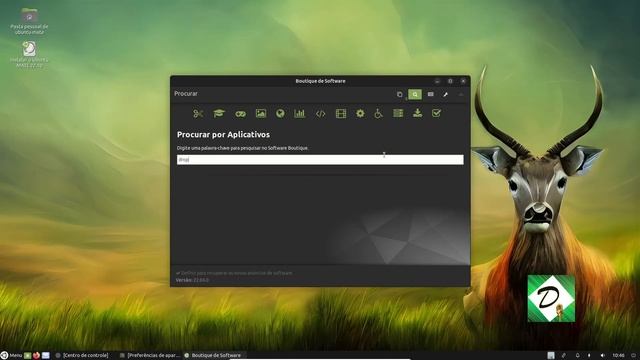The height and width of the screenshot is (360, 640).
Task: Close the Boutique de Software window
Action: (463, 81)
